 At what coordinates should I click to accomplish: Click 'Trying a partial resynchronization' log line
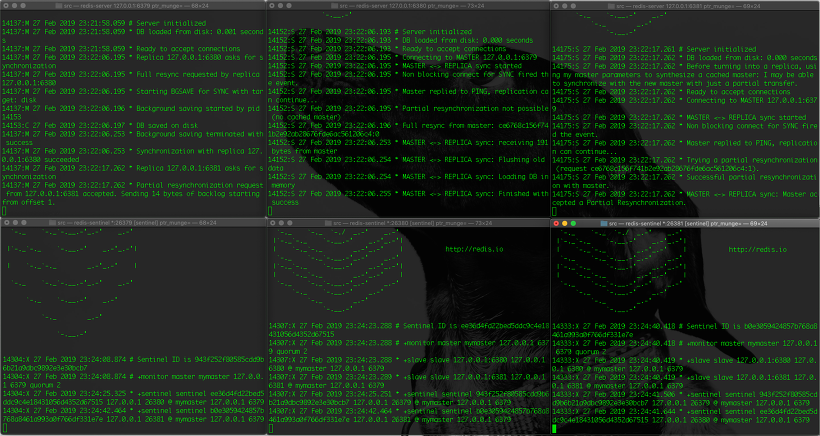[685, 164]
